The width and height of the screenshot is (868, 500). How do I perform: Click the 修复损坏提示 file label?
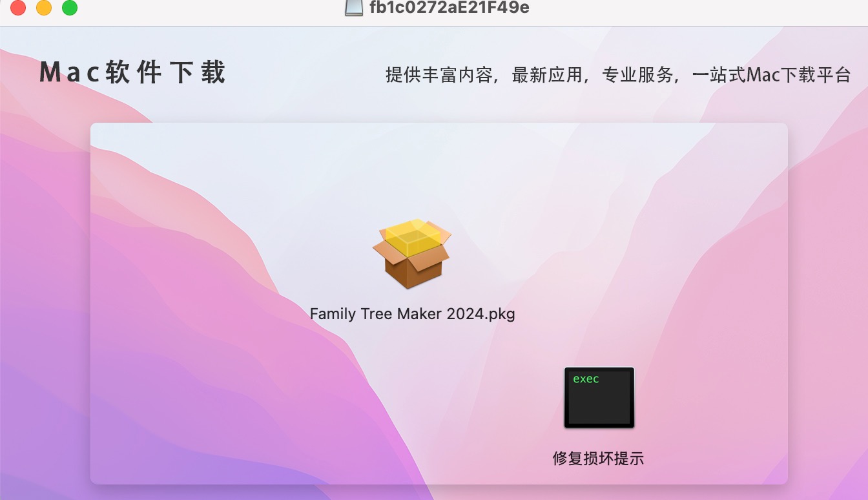(598, 459)
